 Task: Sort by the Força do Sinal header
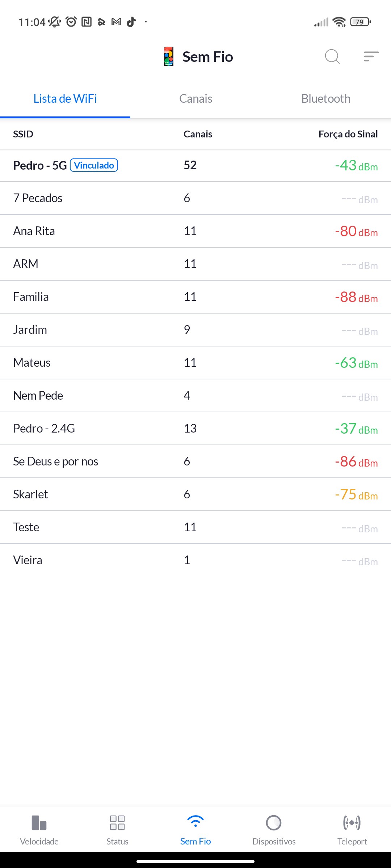coord(348,134)
